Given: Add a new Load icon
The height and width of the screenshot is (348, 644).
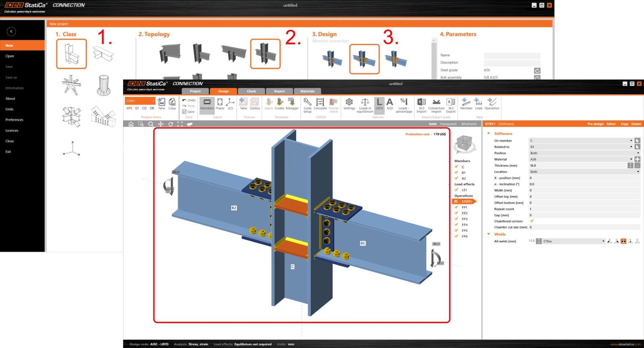Looking at the screenshot, I should (478, 104).
